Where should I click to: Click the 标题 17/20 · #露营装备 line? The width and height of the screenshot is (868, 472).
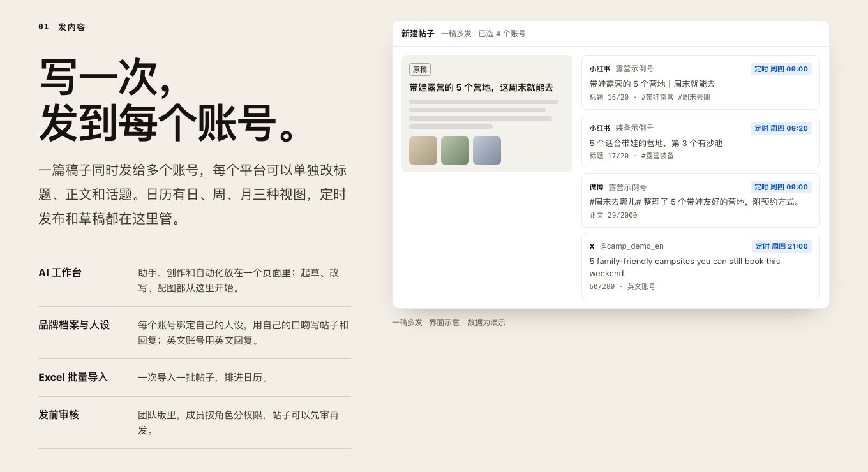[631, 156]
